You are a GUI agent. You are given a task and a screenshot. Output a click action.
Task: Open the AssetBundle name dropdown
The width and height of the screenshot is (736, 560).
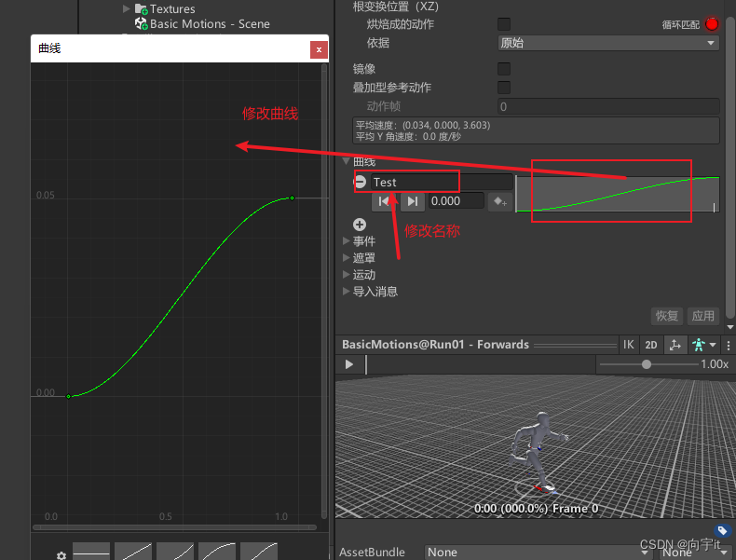pyautogui.click(x=538, y=552)
